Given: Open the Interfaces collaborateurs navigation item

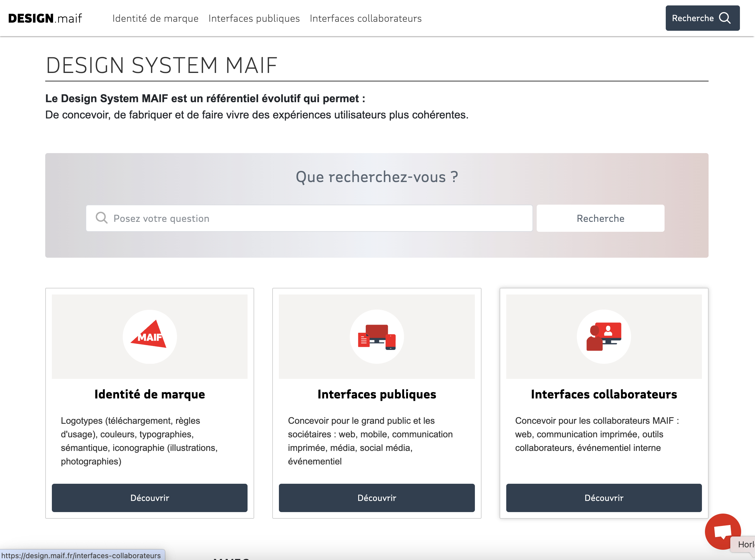Looking at the screenshot, I should (x=365, y=18).
